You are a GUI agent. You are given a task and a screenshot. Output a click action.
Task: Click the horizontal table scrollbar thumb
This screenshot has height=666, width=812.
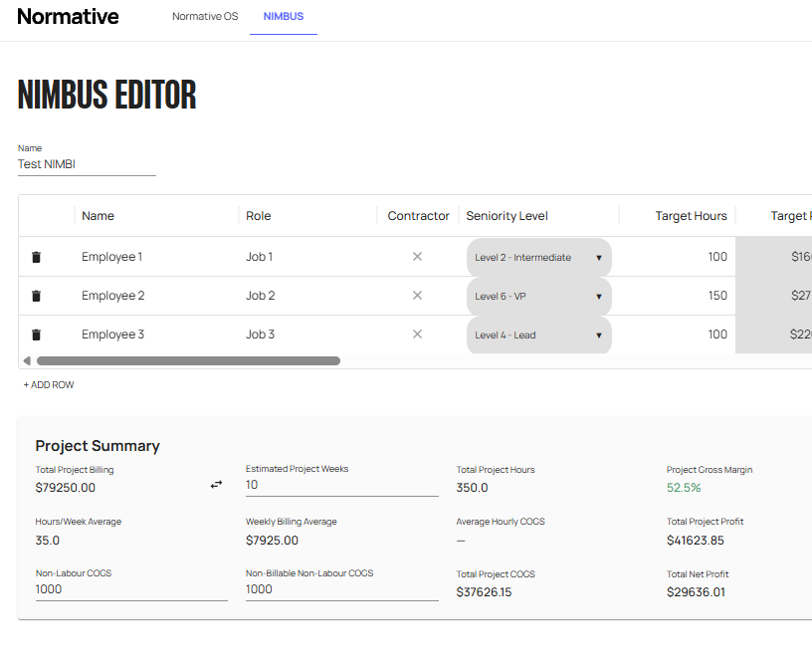(x=188, y=361)
